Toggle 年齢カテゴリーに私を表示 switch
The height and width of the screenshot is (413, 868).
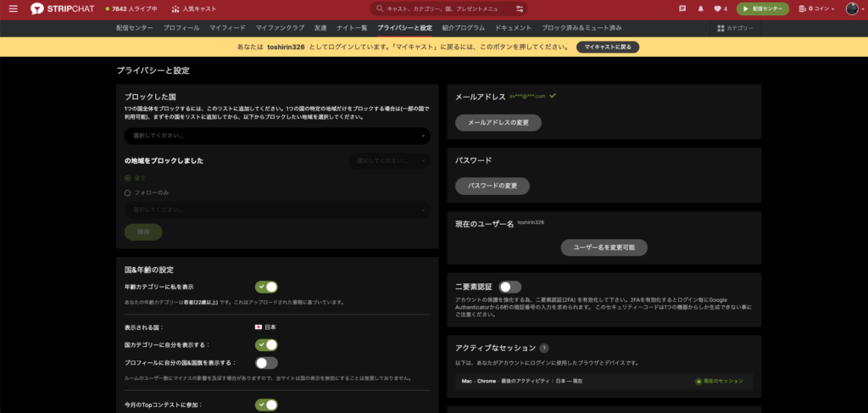point(266,287)
